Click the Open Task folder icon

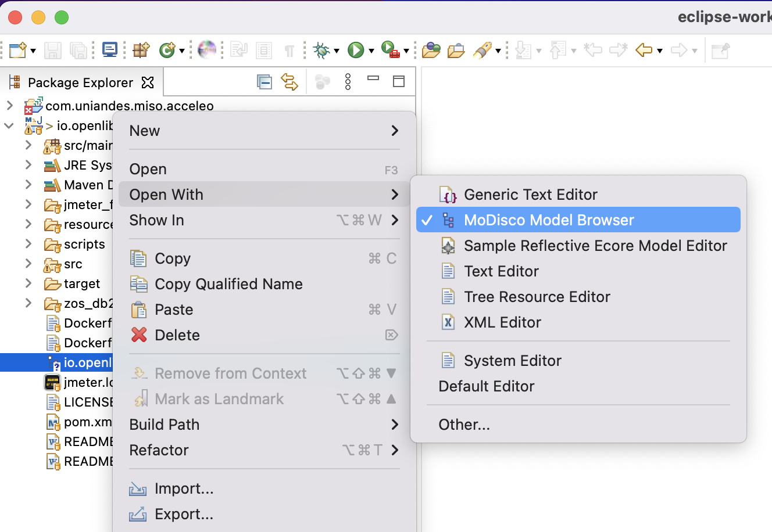pos(456,51)
